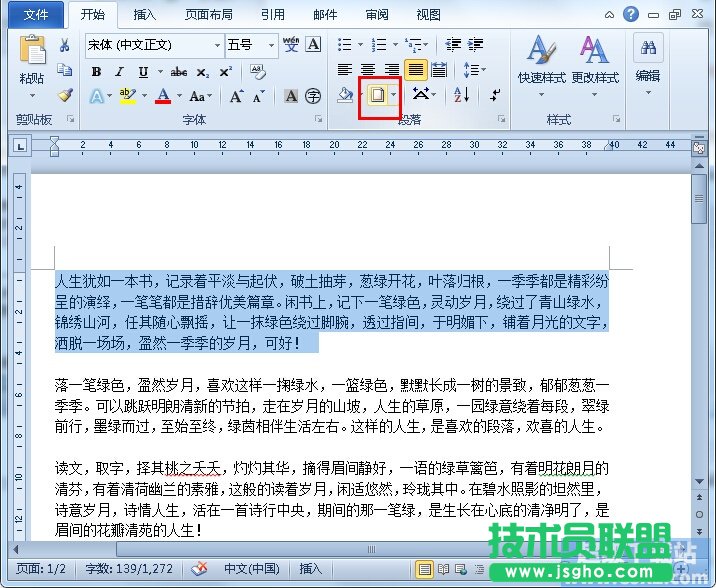Open the 页面布局 ribbon tab

click(209, 15)
